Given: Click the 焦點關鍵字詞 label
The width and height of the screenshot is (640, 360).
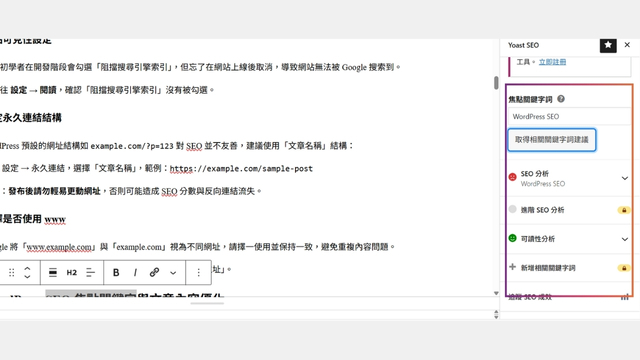Looking at the screenshot, I should [x=530, y=99].
